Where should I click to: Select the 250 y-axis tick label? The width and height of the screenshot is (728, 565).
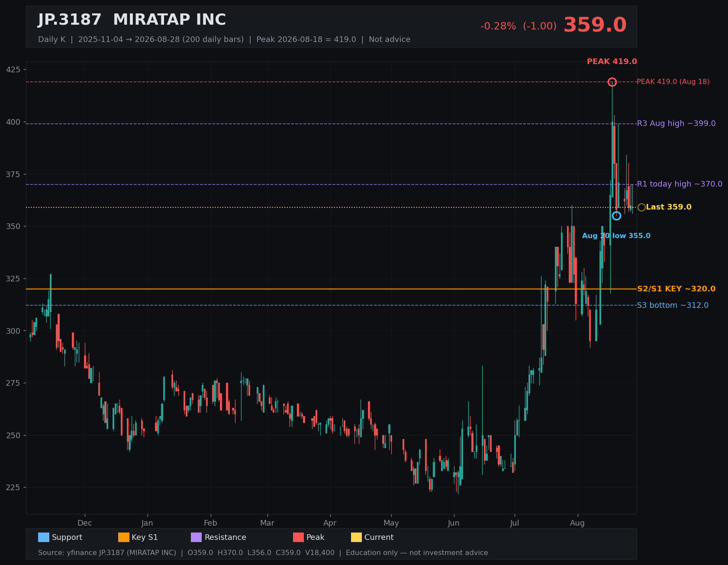(x=13, y=435)
